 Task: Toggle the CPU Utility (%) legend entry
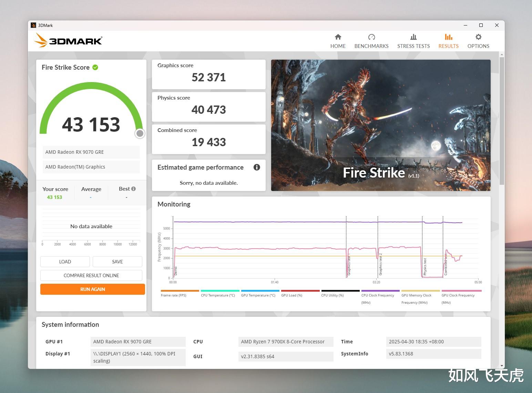coord(340,293)
